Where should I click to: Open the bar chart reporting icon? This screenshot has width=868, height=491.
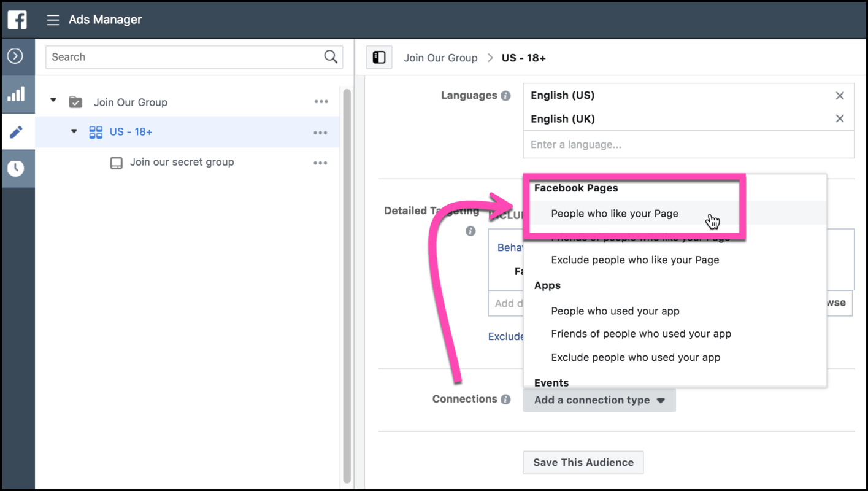pyautogui.click(x=16, y=94)
